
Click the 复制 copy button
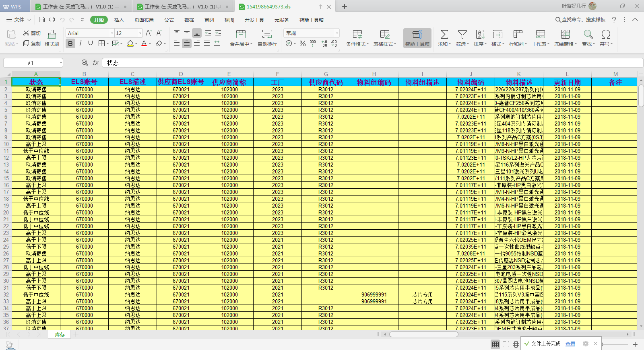[x=32, y=43]
